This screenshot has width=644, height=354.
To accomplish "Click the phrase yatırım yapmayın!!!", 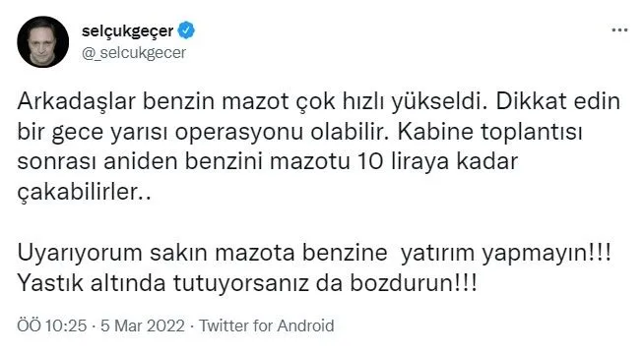I will click(x=506, y=253).
